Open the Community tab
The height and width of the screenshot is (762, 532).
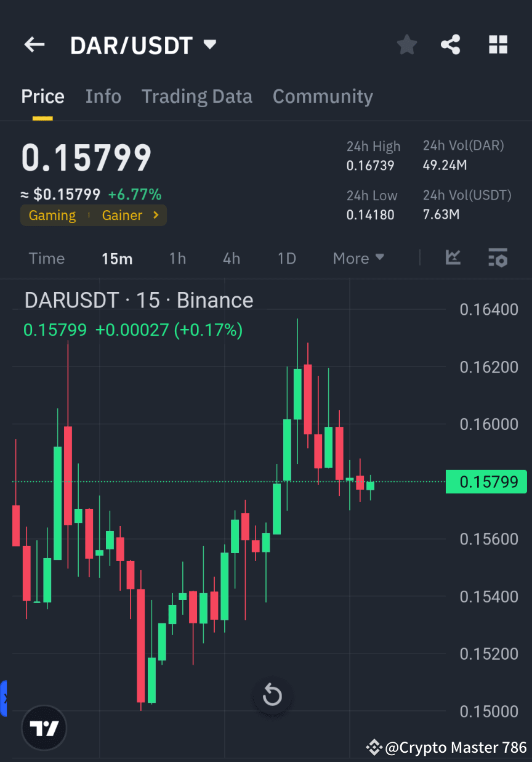(x=323, y=96)
